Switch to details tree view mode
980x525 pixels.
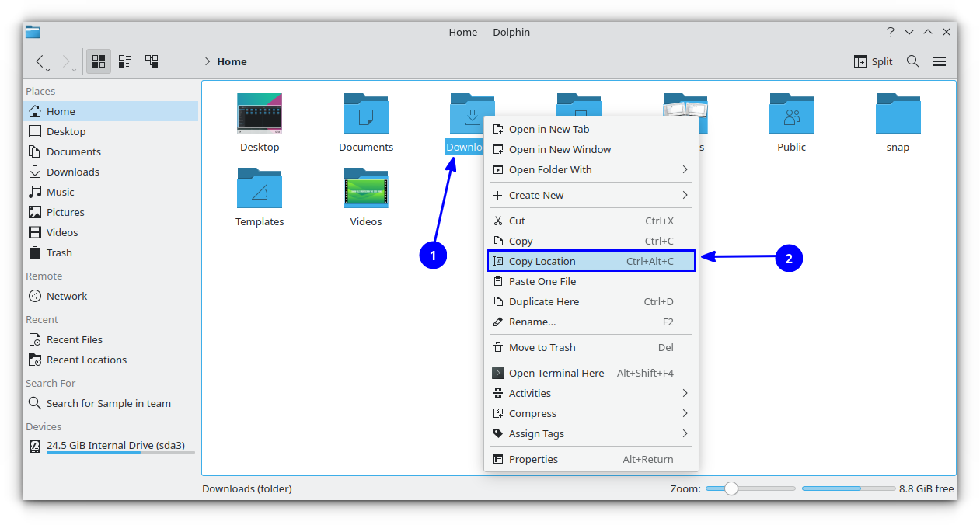point(151,61)
